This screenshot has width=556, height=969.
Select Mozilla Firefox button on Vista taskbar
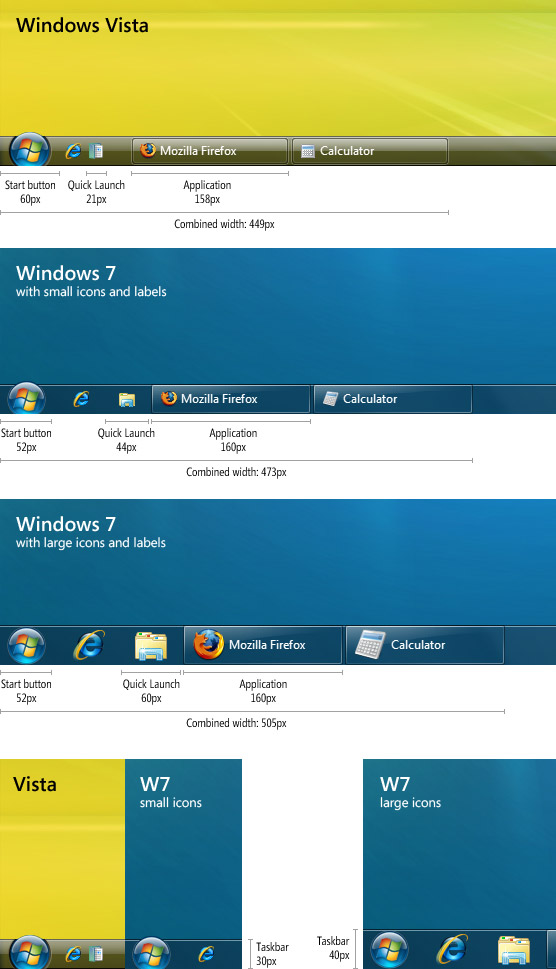(210, 151)
